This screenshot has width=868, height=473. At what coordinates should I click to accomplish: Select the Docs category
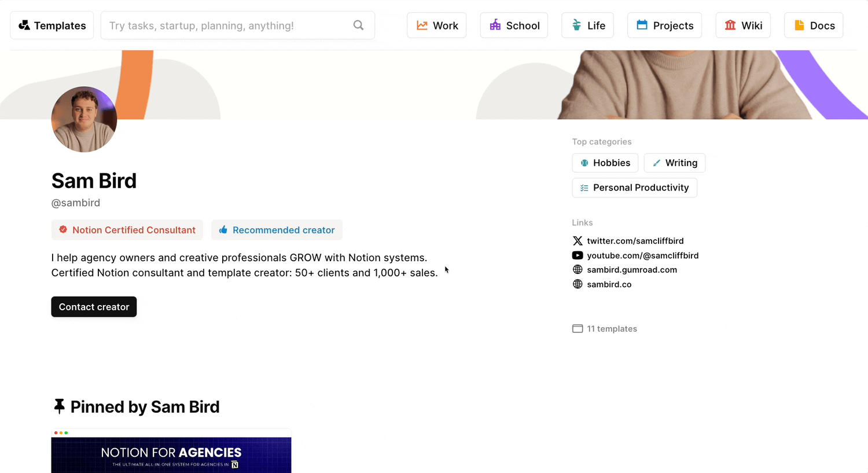click(x=814, y=25)
